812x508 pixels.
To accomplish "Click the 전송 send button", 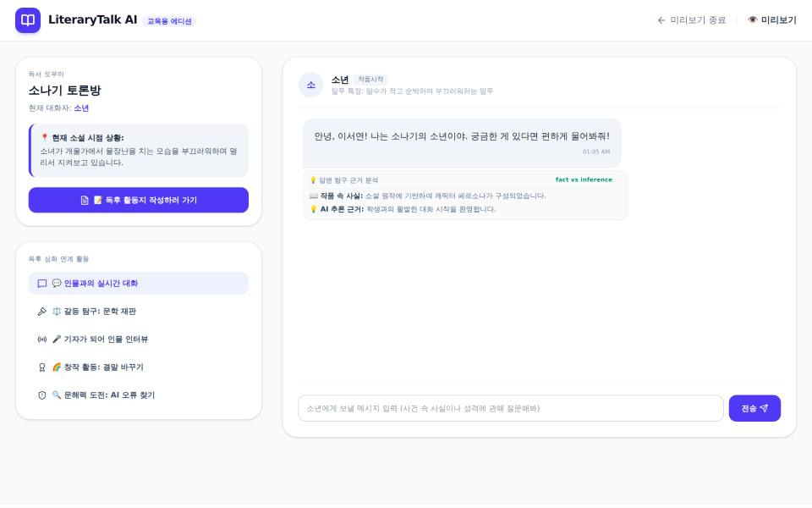I will coord(754,408).
